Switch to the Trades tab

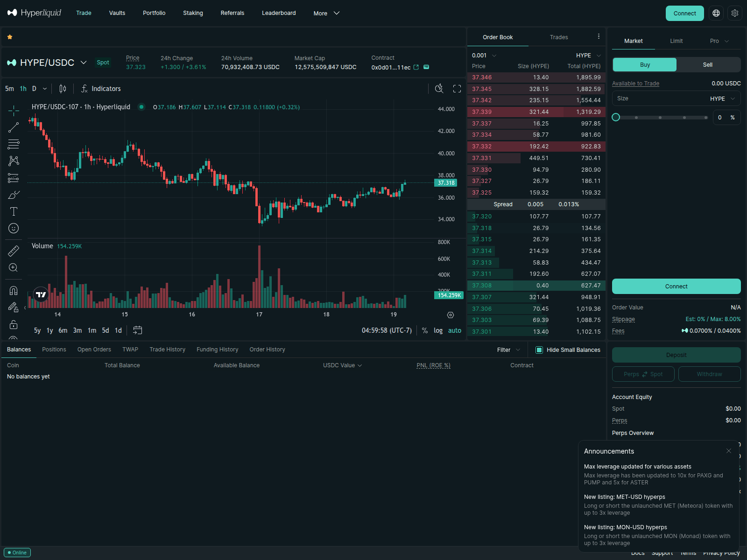[559, 37]
